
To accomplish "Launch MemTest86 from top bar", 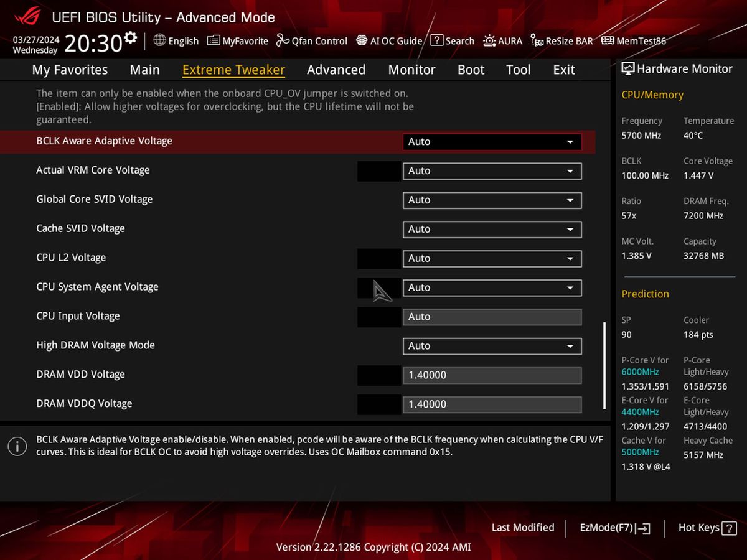I will pos(634,40).
